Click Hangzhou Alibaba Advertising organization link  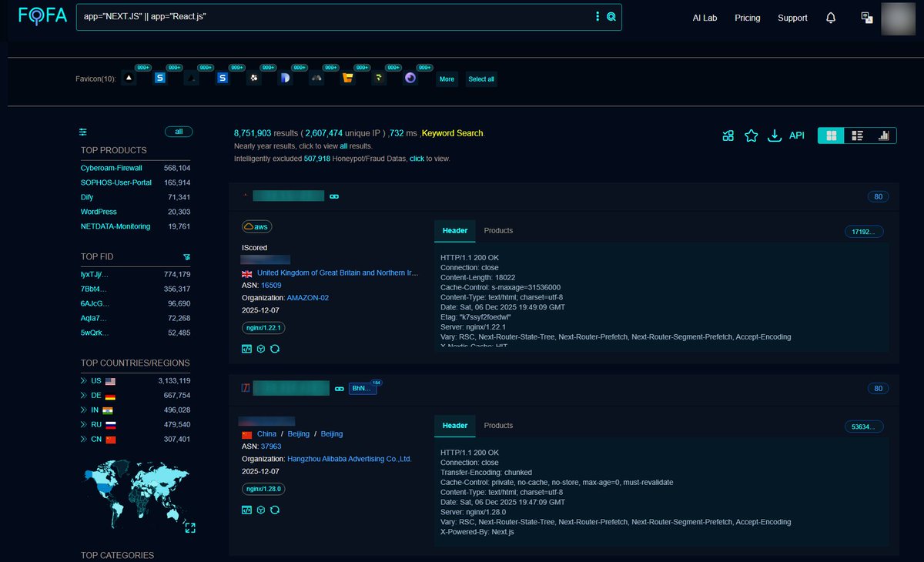coord(350,459)
